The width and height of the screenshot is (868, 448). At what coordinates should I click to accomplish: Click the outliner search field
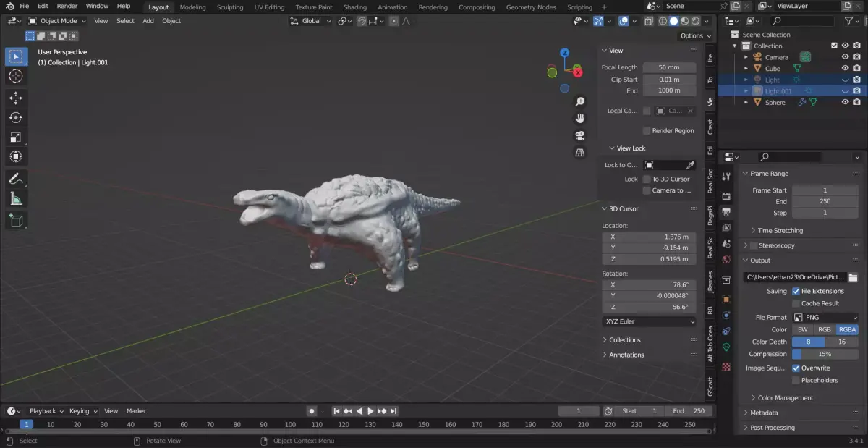point(803,21)
